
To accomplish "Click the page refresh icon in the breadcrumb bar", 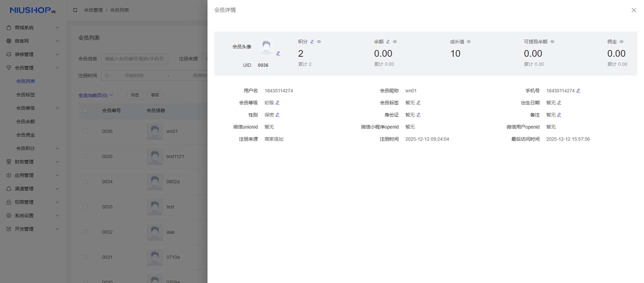I will point(75,10).
